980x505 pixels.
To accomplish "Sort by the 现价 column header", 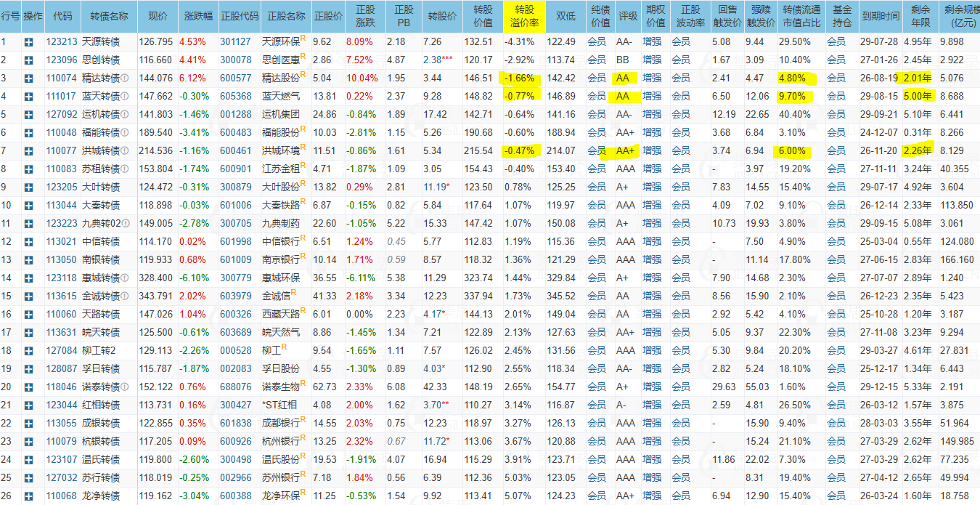I will tap(157, 16).
